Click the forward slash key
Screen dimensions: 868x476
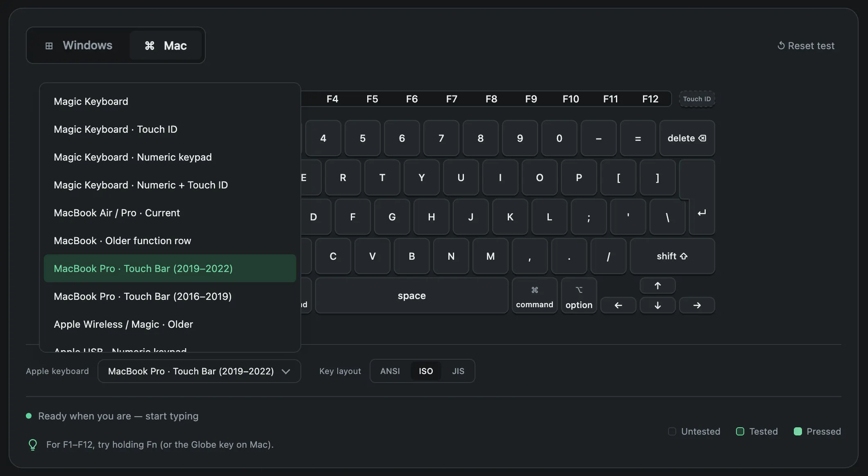click(608, 256)
